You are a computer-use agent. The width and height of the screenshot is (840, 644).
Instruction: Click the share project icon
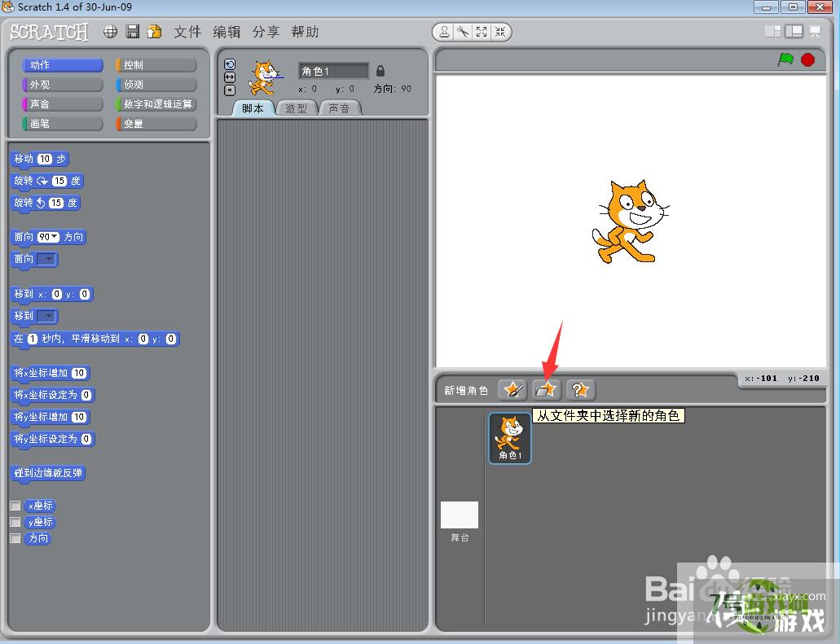(x=154, y=32)
